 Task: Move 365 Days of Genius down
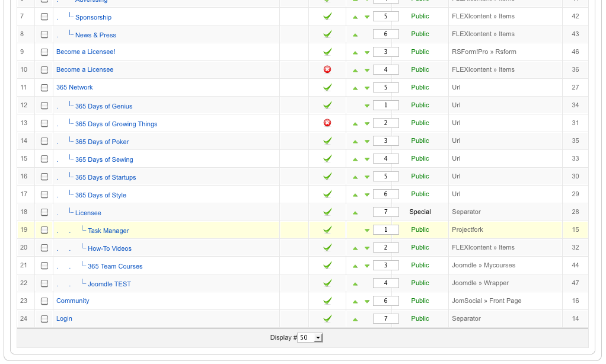(x=367, y=106)
